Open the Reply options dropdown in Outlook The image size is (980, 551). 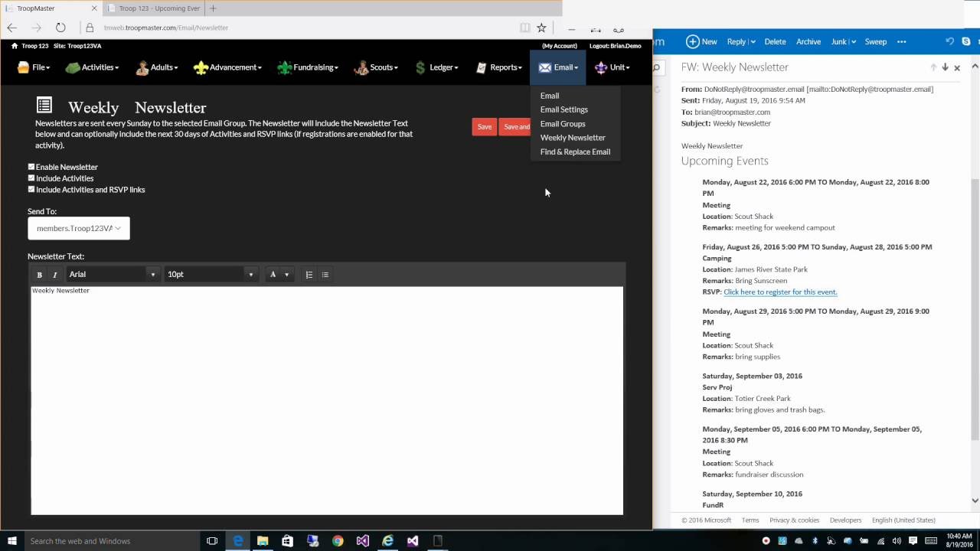753,41
